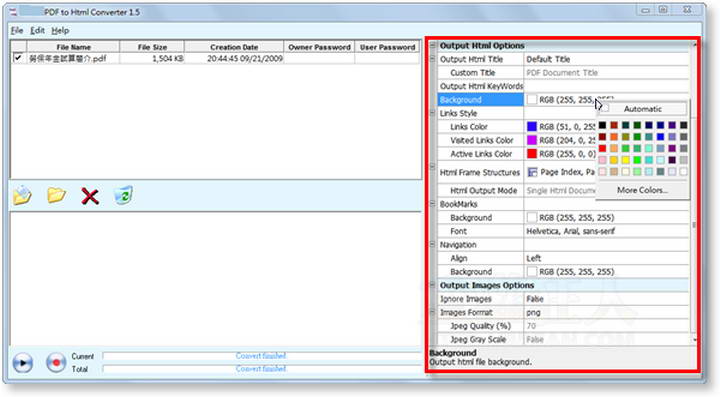The width and height of the screenshot is (720, 397).
Task: Select the highlighted Background property row
Action: click(x=480, y=100)
